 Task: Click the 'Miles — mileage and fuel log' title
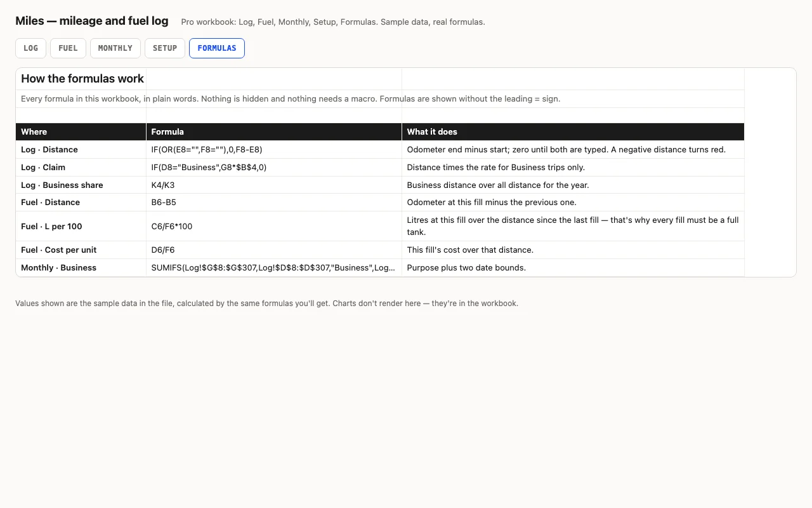tap(92, 21)
